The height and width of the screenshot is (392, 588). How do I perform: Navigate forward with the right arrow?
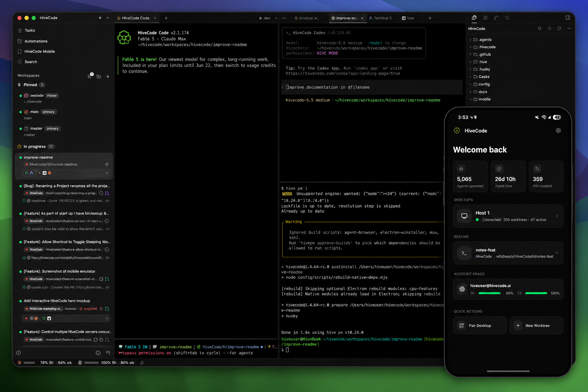click(107, 18)
